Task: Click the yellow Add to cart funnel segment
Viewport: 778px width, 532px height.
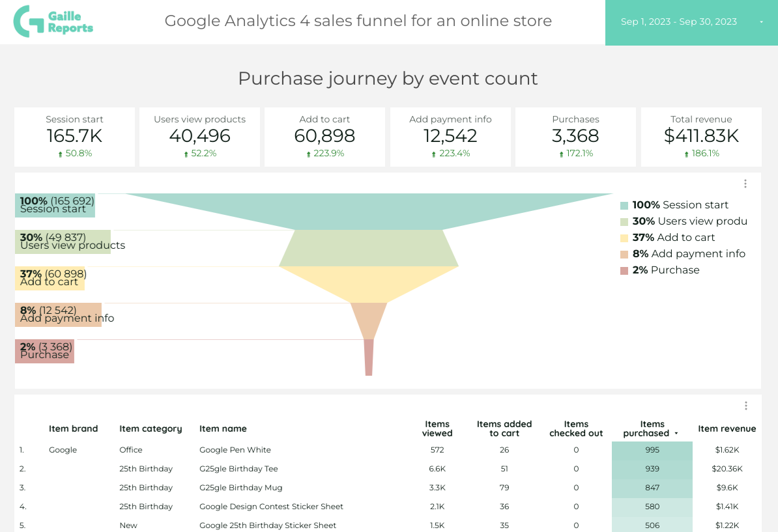Action: click(369, 284)
